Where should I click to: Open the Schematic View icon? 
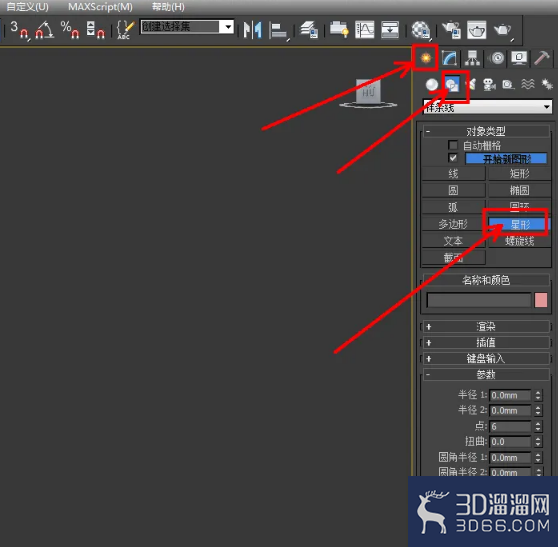tap(390, 30)
